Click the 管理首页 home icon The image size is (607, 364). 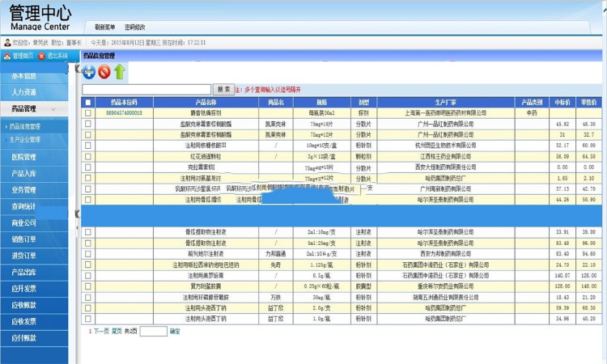coord(7,56)
